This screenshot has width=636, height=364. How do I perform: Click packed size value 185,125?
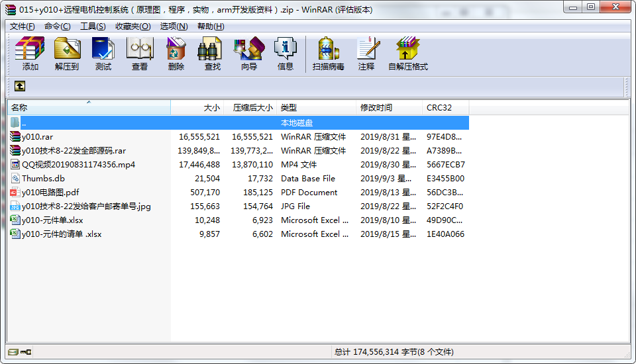pyautogui.click(x=258, y=192)
